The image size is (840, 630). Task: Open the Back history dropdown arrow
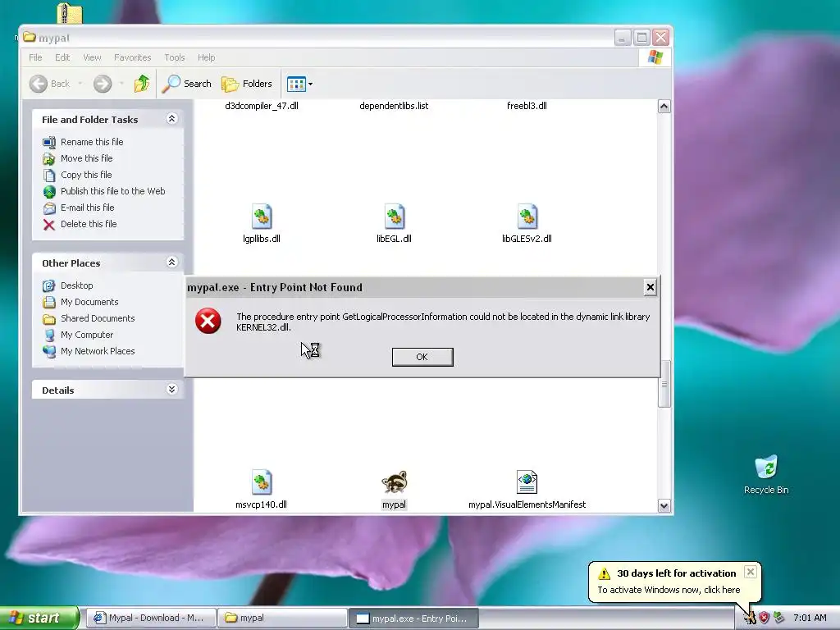point(80,84)
